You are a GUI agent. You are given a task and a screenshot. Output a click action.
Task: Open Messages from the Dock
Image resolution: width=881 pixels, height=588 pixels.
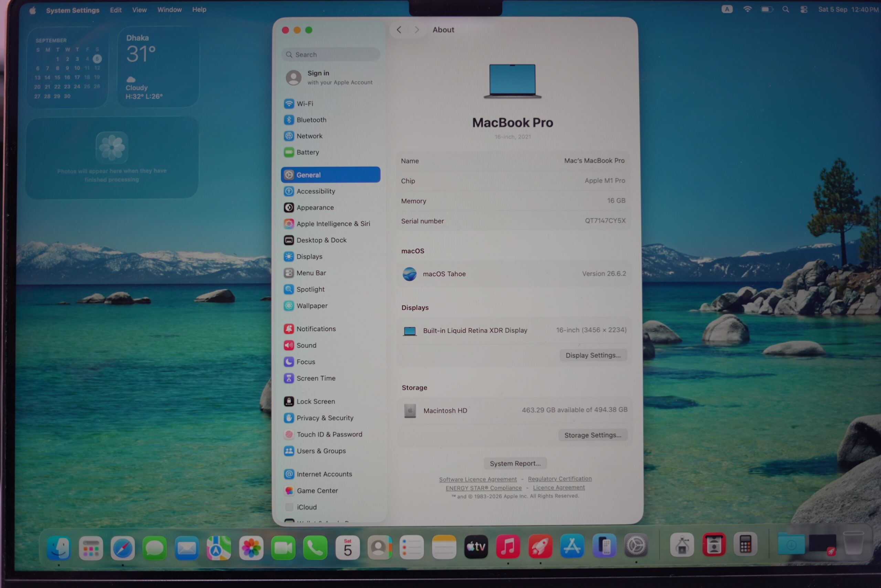click(155, 548)
